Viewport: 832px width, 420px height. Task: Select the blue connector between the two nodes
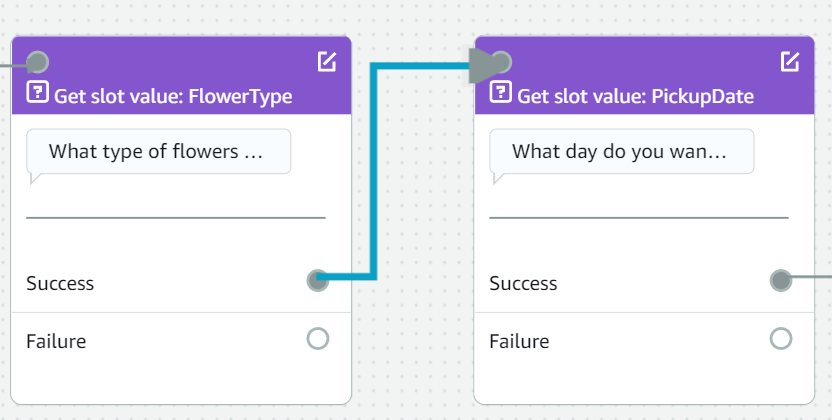click(x=372, y=170)
